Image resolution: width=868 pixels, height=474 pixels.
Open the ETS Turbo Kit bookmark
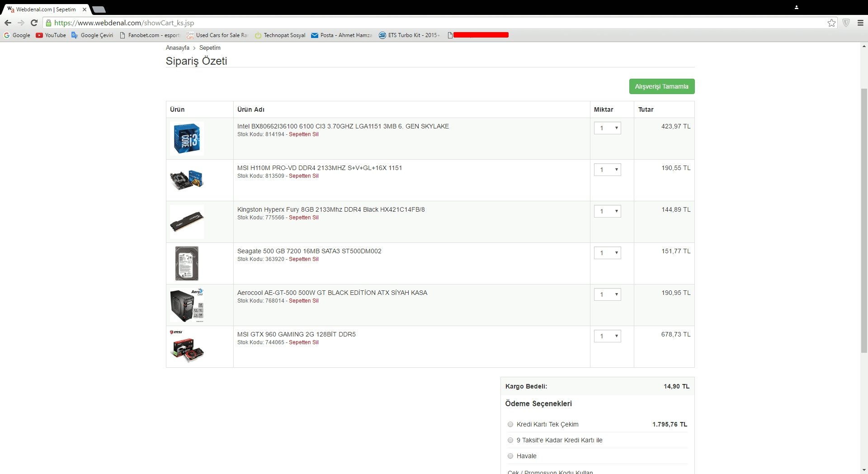pos(409,35)
